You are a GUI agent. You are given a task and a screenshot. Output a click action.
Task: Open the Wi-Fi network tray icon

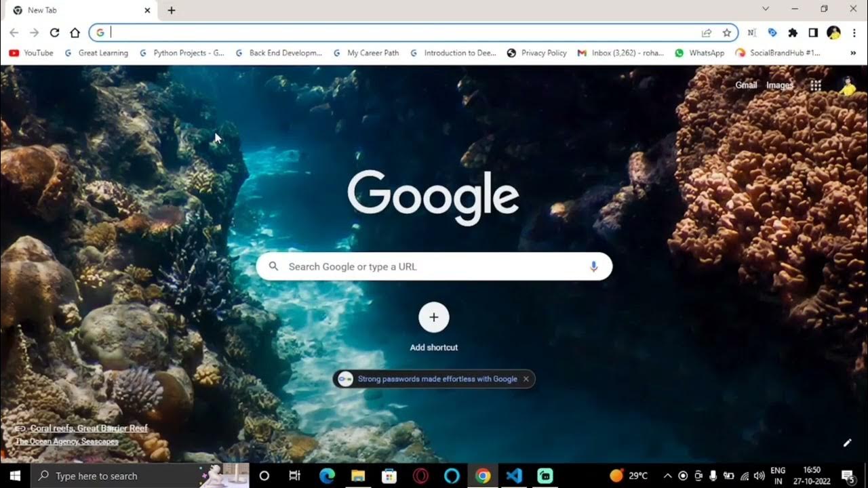coord(745,476)
